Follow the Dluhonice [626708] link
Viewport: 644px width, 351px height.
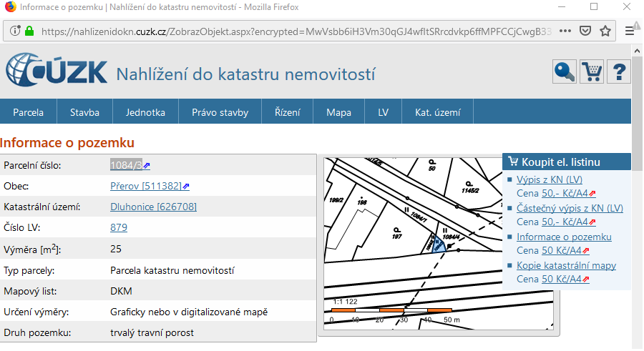(153, 207)
